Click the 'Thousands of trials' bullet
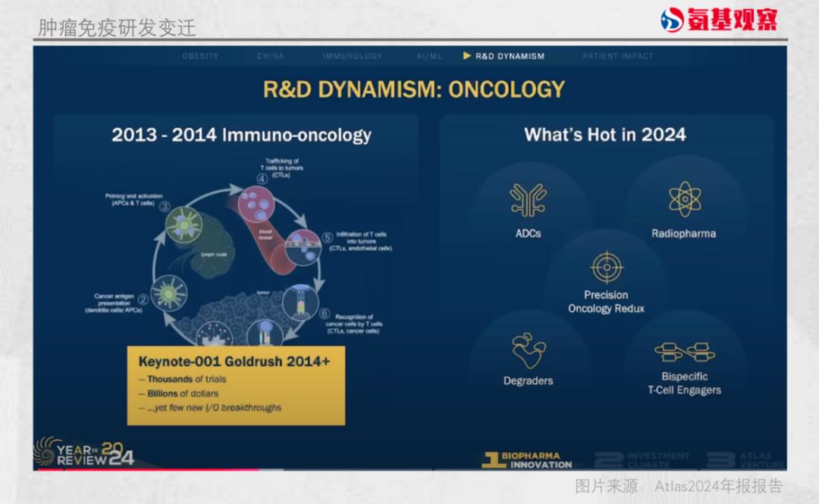 click(182, 379)
